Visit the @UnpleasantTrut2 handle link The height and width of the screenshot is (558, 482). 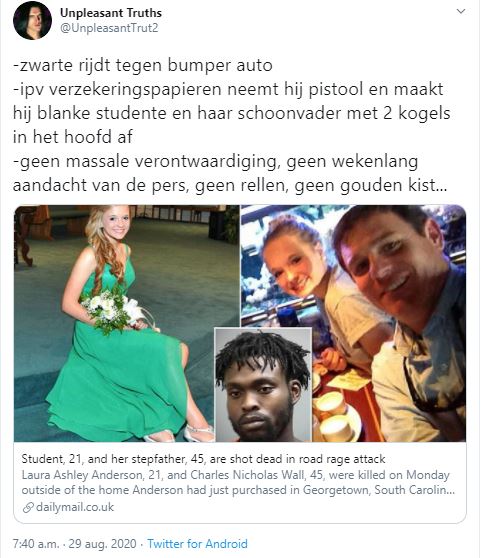click(109, 28)
